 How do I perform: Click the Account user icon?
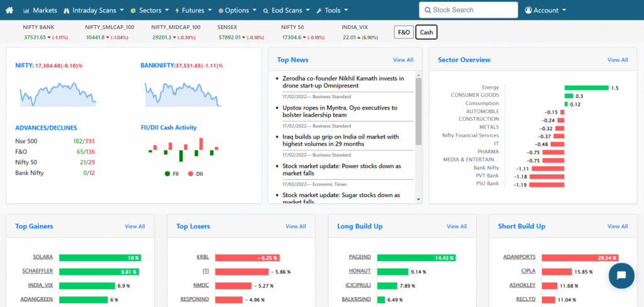click(528, 11)
